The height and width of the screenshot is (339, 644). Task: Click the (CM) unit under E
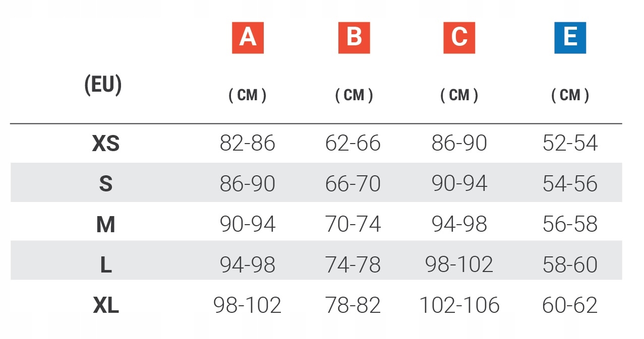click(570, 95)
